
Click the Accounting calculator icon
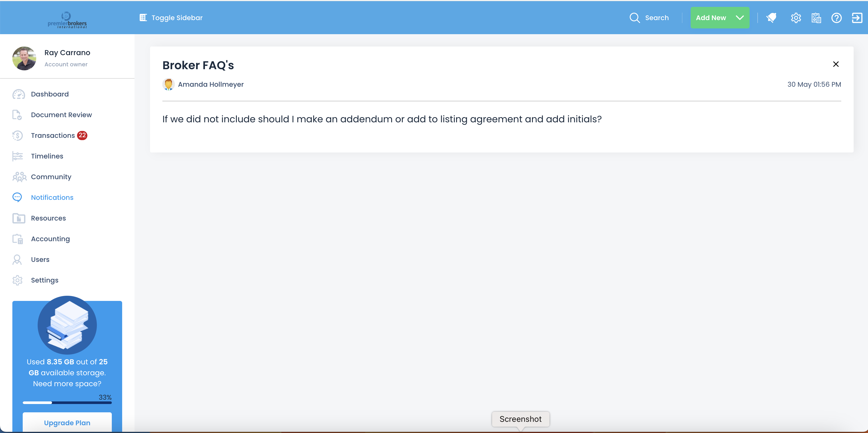(x=18, y=239)
